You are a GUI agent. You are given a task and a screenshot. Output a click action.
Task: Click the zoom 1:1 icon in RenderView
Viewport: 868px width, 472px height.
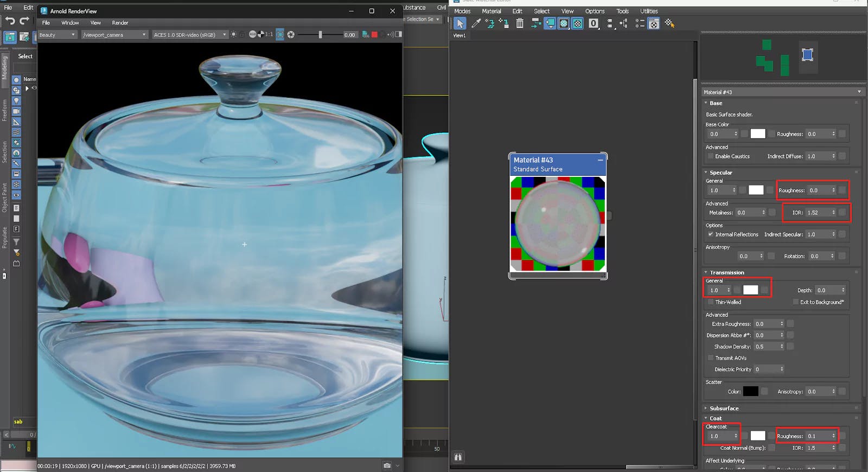click(269, 35)
